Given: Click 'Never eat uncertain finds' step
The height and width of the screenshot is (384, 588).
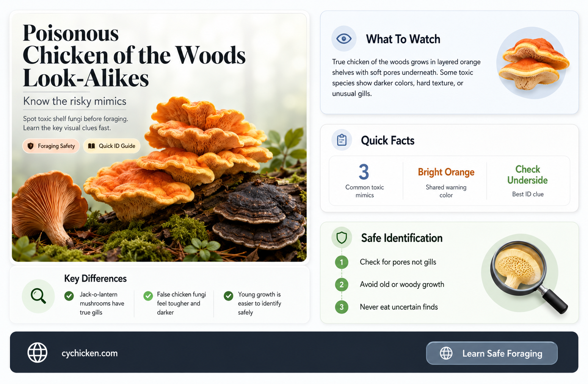Looking at the screenshot, I should point(399,307).
